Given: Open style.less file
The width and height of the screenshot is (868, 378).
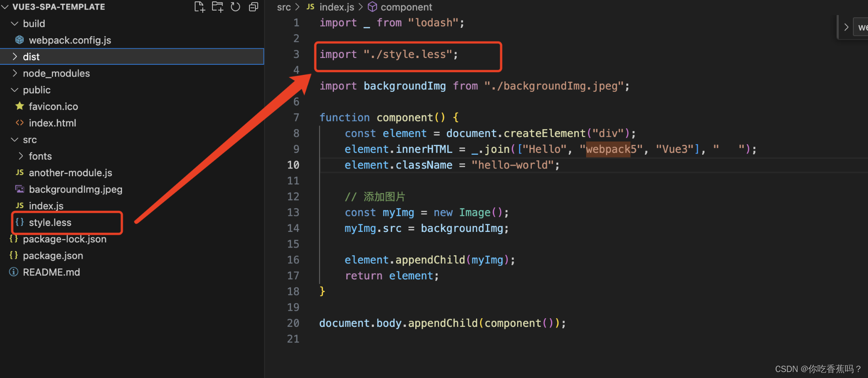Looking at the screenshot, I should [50, 222].
